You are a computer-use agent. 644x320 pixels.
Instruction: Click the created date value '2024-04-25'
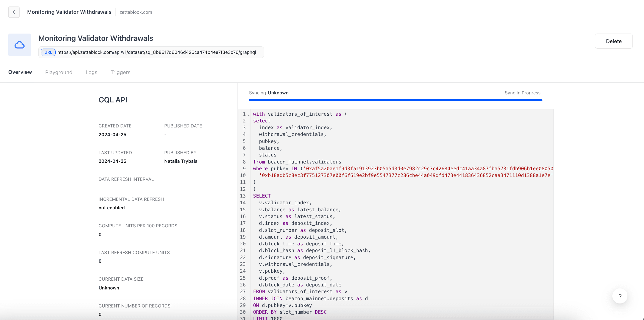point(112,135)
